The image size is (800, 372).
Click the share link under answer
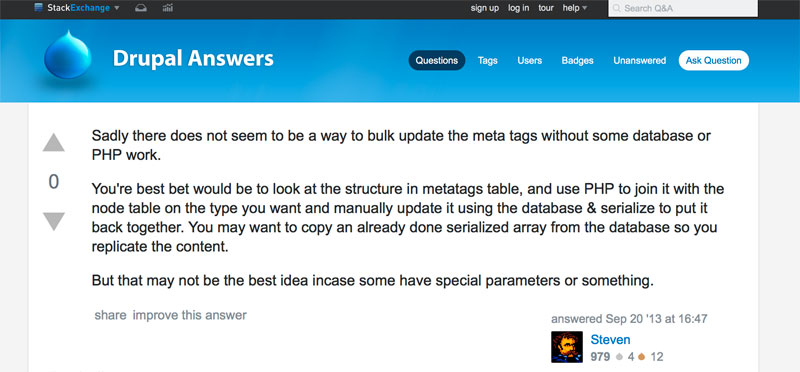(x=110, y=315)
